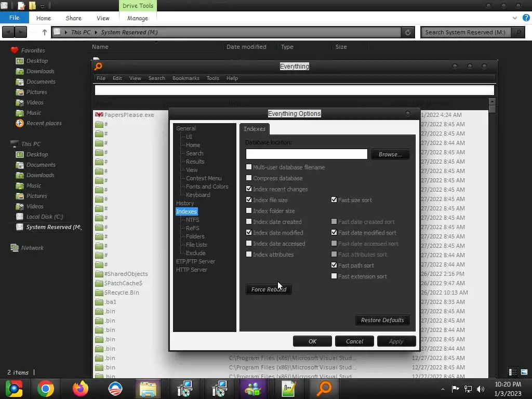Open the Everything Tools menu
The width and height of the screenshot is (532, 399).
[x=212, y=78]
